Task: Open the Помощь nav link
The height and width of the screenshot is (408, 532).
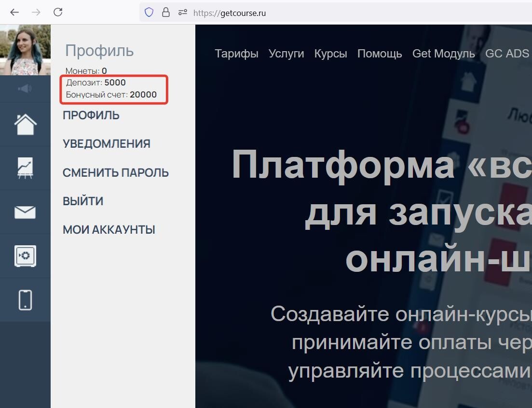Action: (x=380, y=54)
